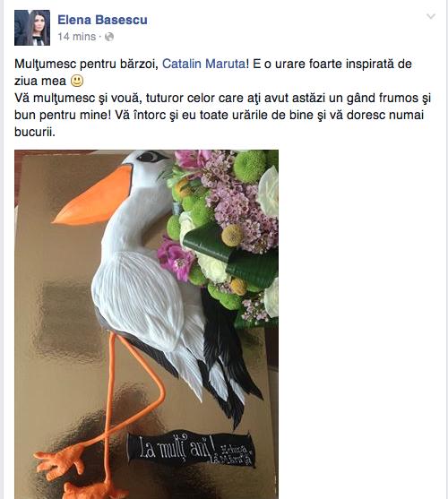
Task: Click the word 'bucurii.' ending the post
Action: click(x=35, y=132)
